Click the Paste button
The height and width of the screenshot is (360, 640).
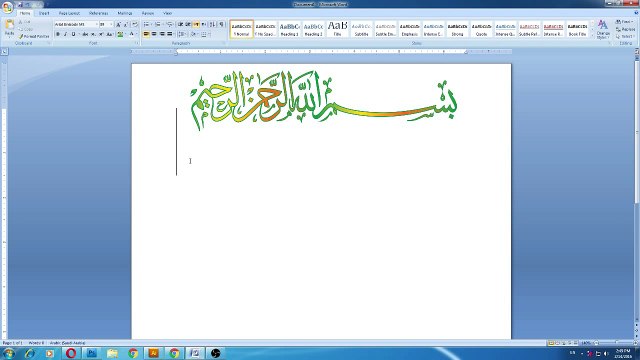9,29
